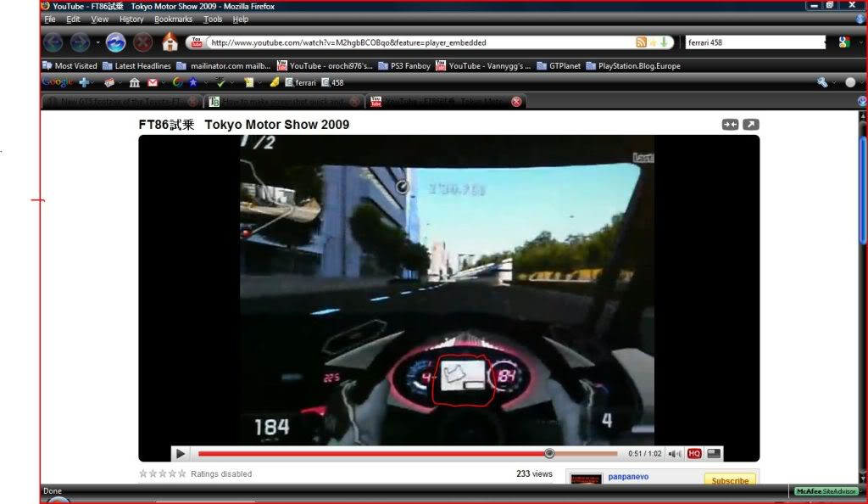Expand the dropdown beside the blue star icon
The image size is (868, 504).
point(205,83)
